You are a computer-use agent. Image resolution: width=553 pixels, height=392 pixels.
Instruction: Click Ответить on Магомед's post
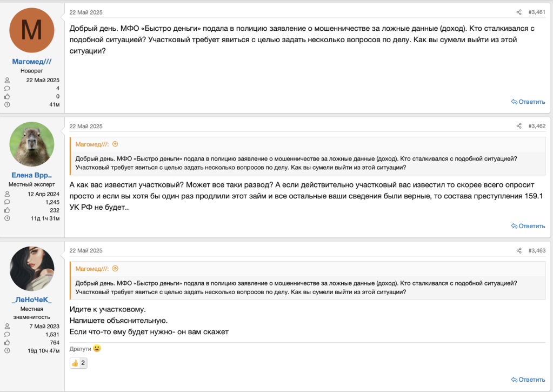click(x=528, y=102)
